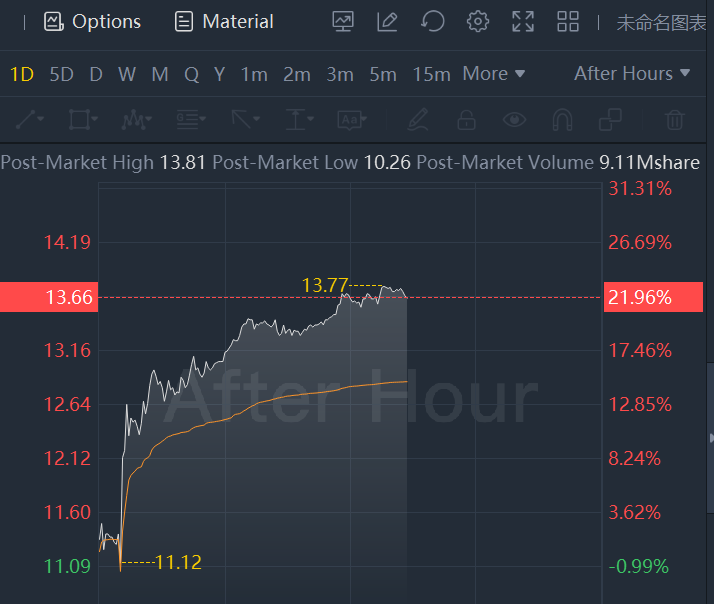Open the After Hours session dropdown
The image size is (714, 604).
632,73
